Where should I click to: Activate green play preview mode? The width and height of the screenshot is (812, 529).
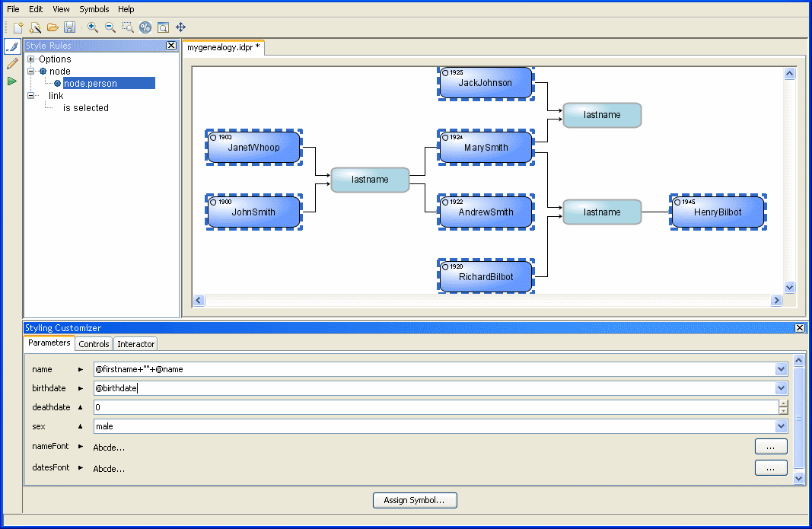pos(12,81)
